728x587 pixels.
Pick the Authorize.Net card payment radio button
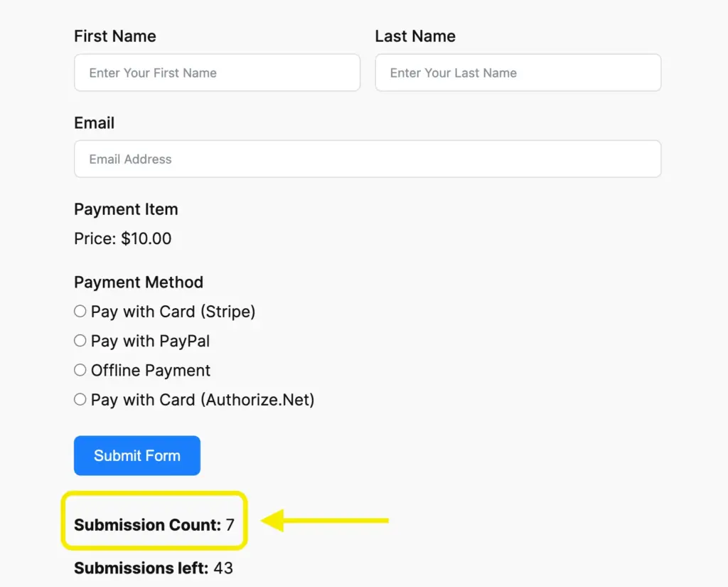(x=80, y=400)
